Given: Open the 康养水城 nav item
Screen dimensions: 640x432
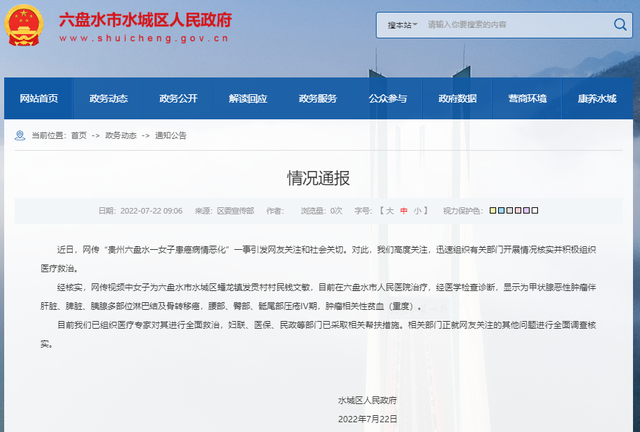Looking at the screenshot, I should (x=597, y=98).
